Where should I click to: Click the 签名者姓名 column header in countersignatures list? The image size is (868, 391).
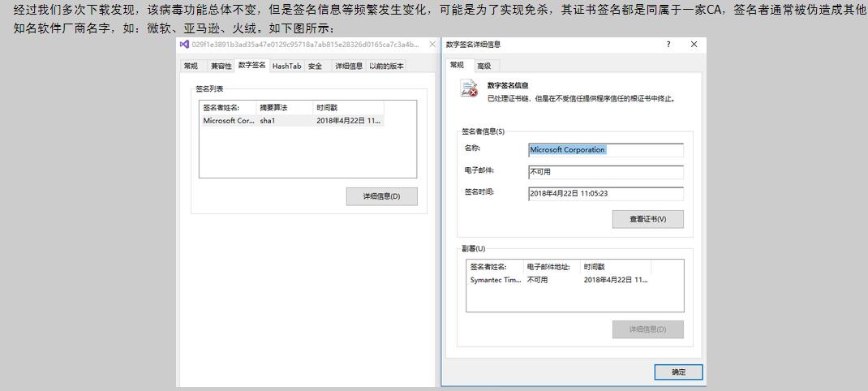[x=496, y=267]
